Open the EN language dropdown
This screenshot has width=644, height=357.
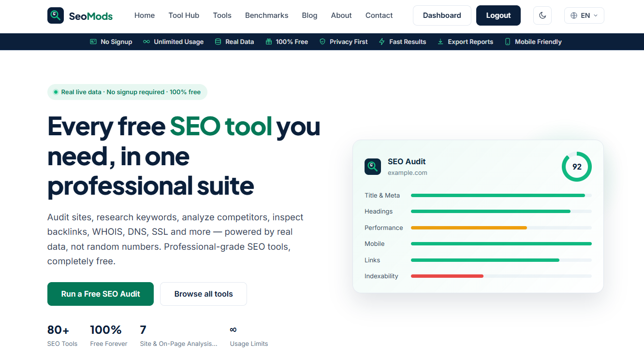(584, 15)
